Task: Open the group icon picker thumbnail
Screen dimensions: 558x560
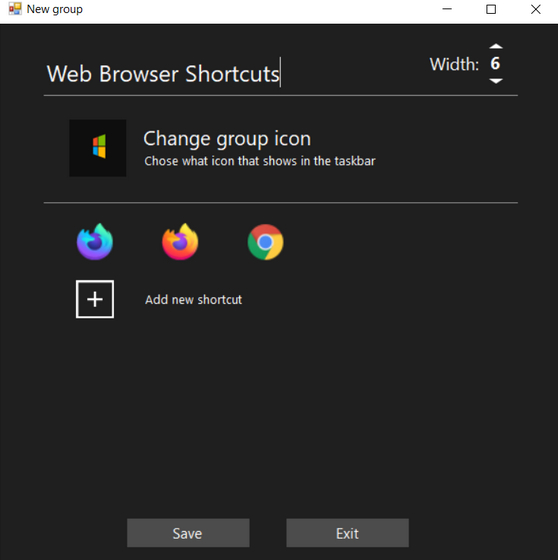Action: [98, 148]
